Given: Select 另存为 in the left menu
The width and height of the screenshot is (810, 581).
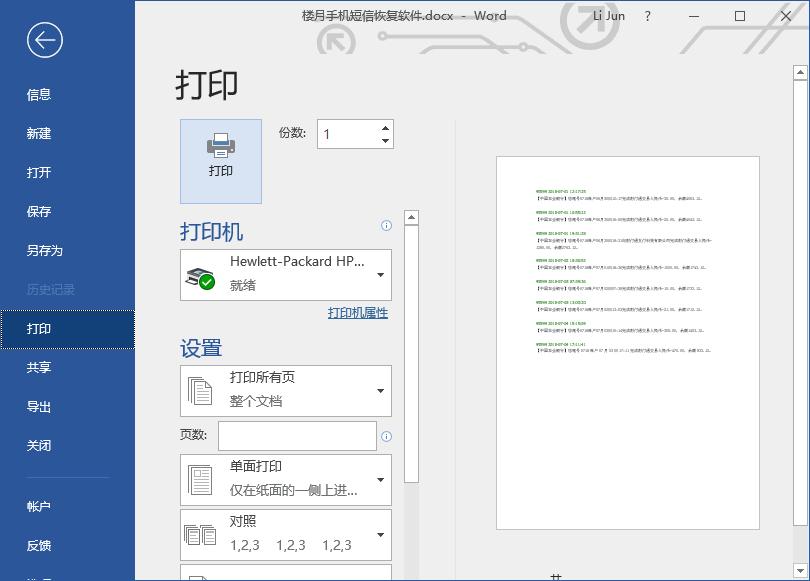Looking at the screenshot, I should tap(45, 250).
